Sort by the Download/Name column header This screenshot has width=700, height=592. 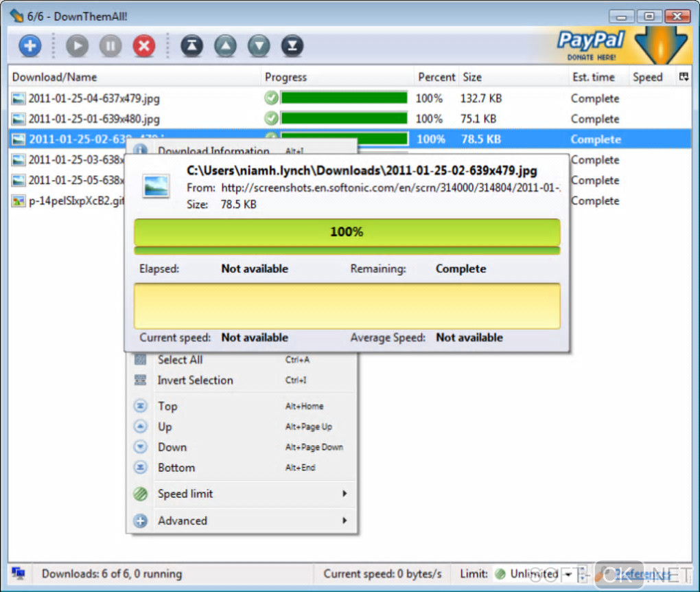tap(135, 77)
